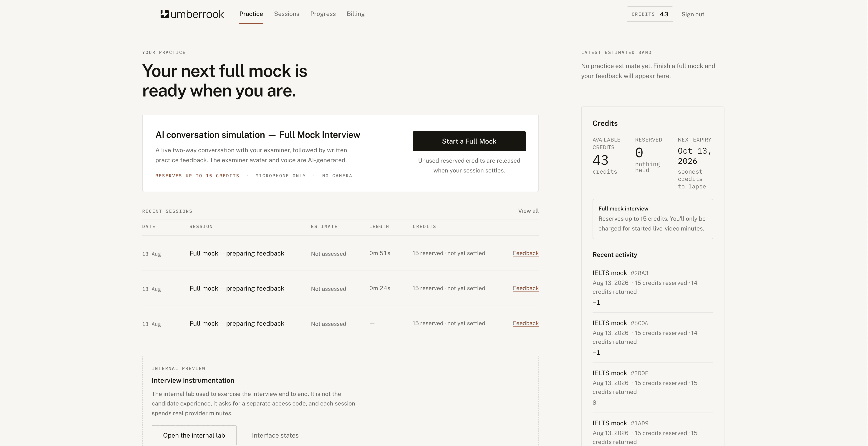Click the next expiry date 'Oct 13, 2026'
868x446 pixels.
click(694, 156)
